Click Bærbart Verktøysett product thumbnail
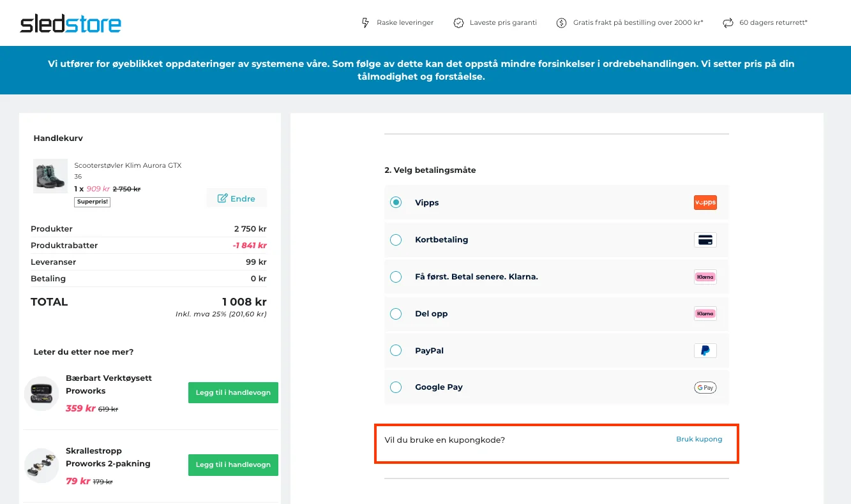Screen dimensions: 851x504 coord(41,393)
